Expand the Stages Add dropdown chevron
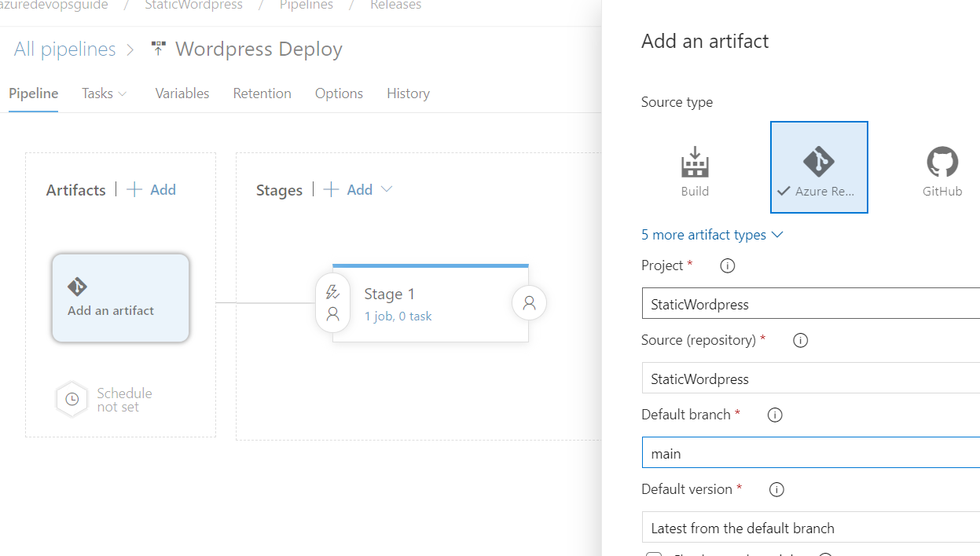Image resolution: width=980 pixels, height=556 pixels. (386, 189)
